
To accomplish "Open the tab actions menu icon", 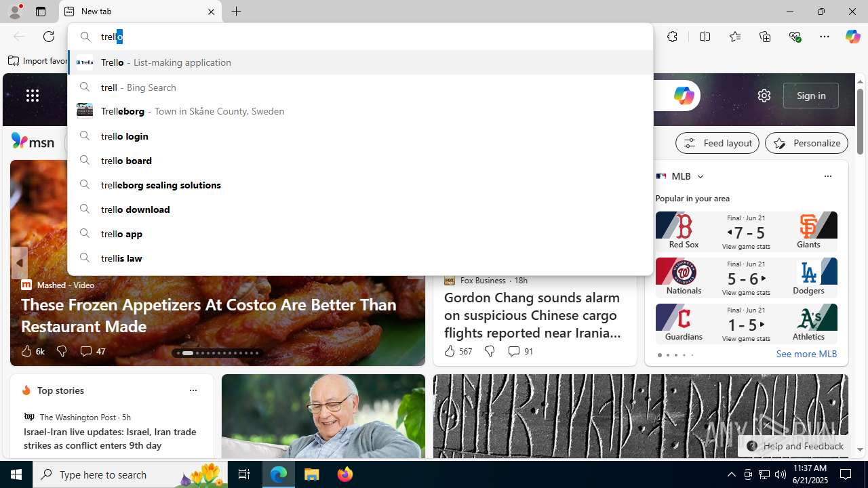I will 41,12.
